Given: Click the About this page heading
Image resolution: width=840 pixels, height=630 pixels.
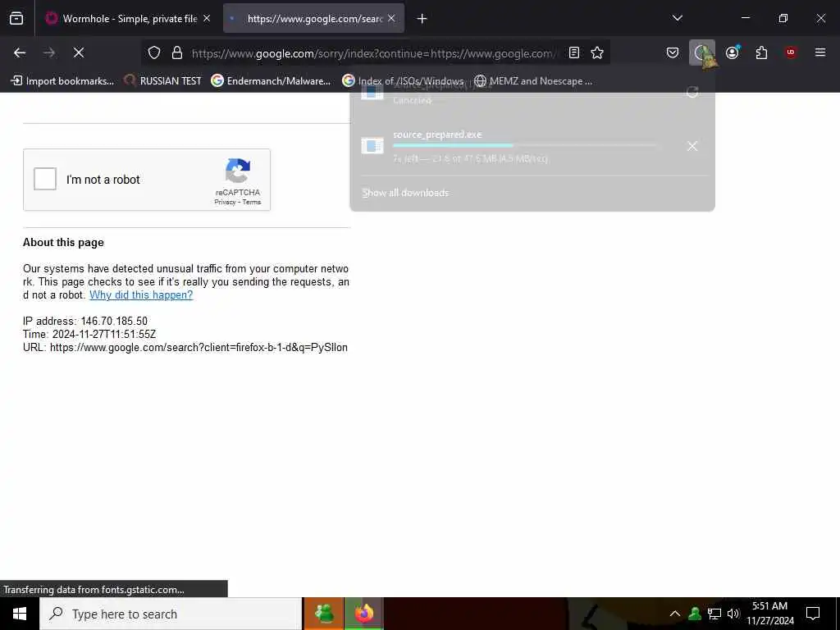Looking at the screenshot, I should point(63,242).
